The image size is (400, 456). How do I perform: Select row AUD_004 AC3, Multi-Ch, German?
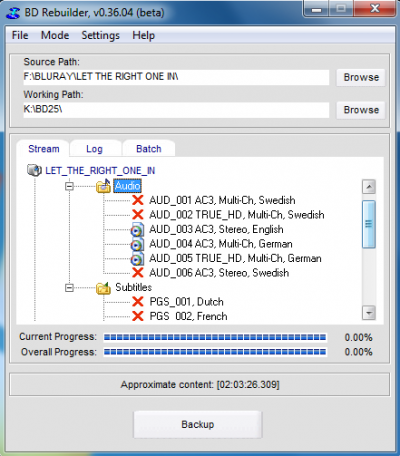(220, 244)
